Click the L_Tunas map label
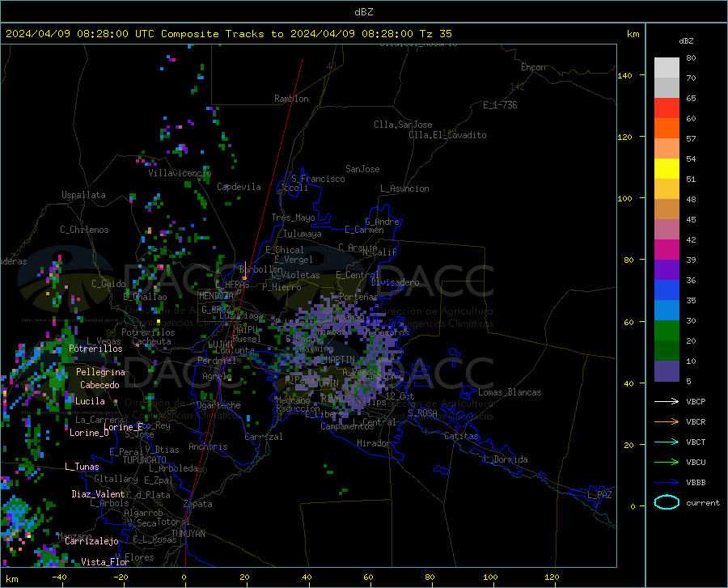The height and width of the screenshot is (588, 728). coord(82,467)
